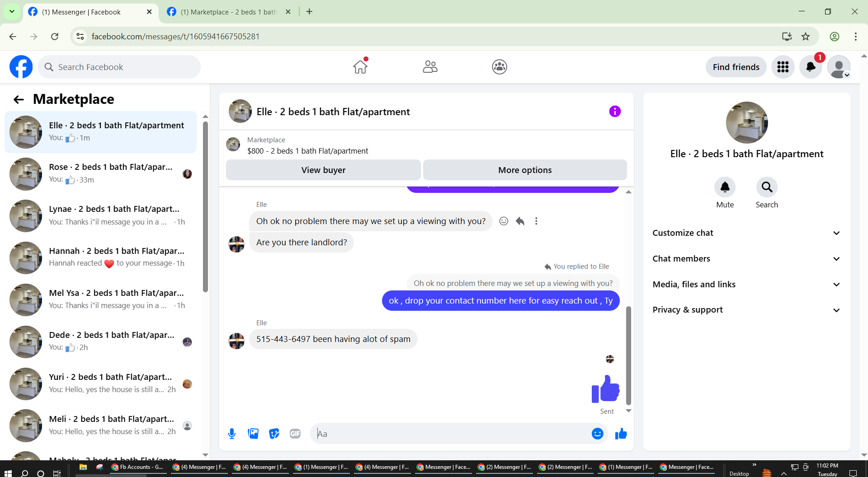Open Marketplace listing $800 2 beds link
Viewport: 868px width, 477px height.
[307, 151]
